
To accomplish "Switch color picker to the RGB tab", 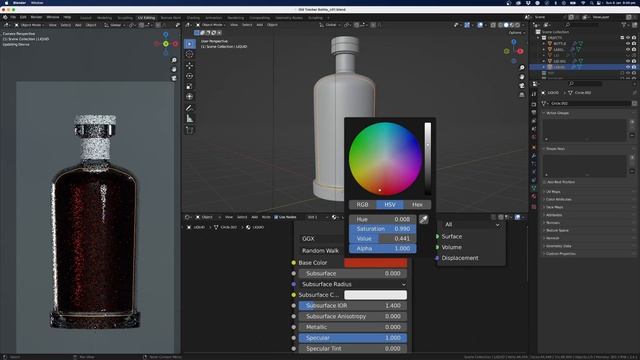I will coord(362,204).
